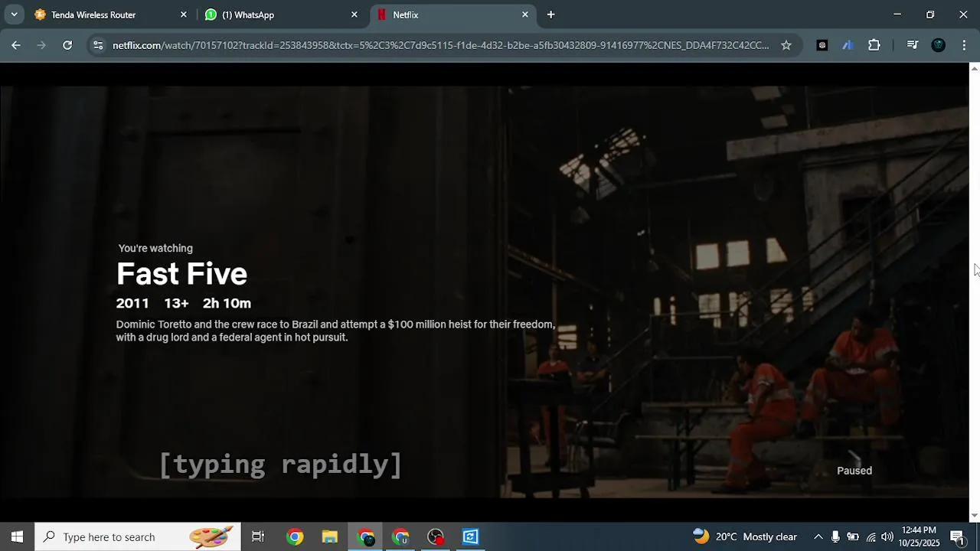980x551 pixels.
Task: Click the Paused status text
Action: 854,471
